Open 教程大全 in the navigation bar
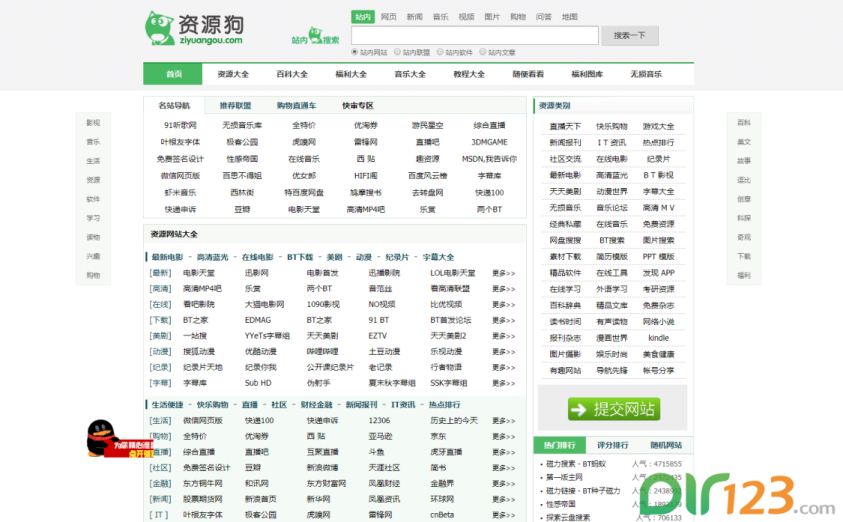 pos(469,74)
